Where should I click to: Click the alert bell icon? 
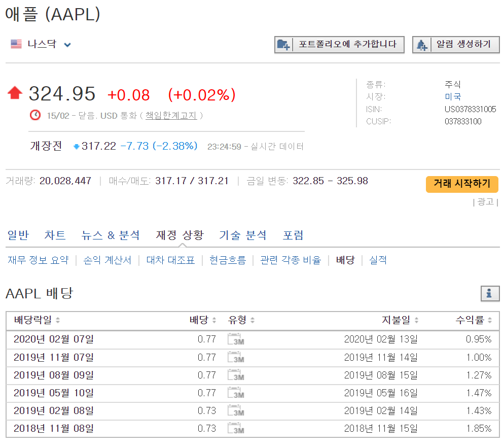pos(422,45)
